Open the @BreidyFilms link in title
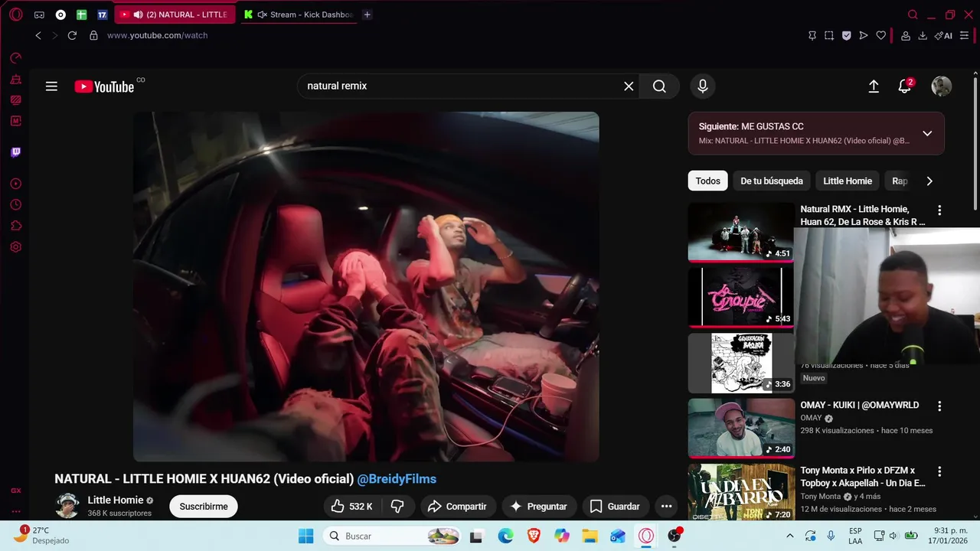 [x=397, y=479]
